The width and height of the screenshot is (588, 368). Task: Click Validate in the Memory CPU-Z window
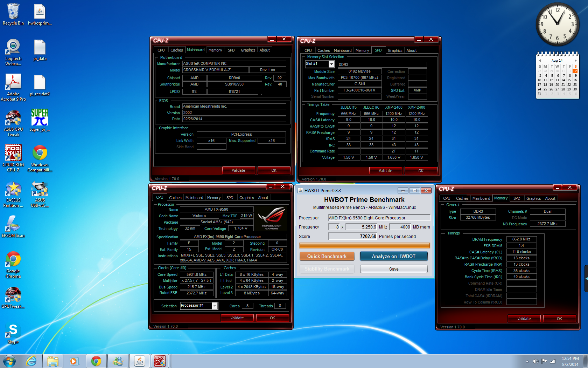coord(524,319)
